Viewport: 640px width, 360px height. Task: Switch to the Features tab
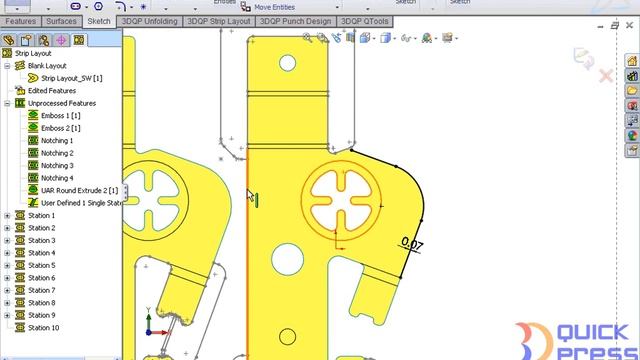(20, 21)
